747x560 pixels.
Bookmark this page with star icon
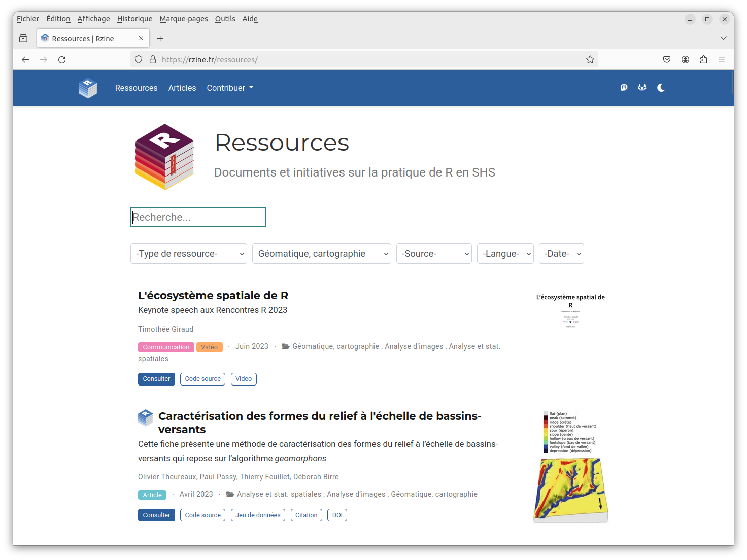(590, 60)
